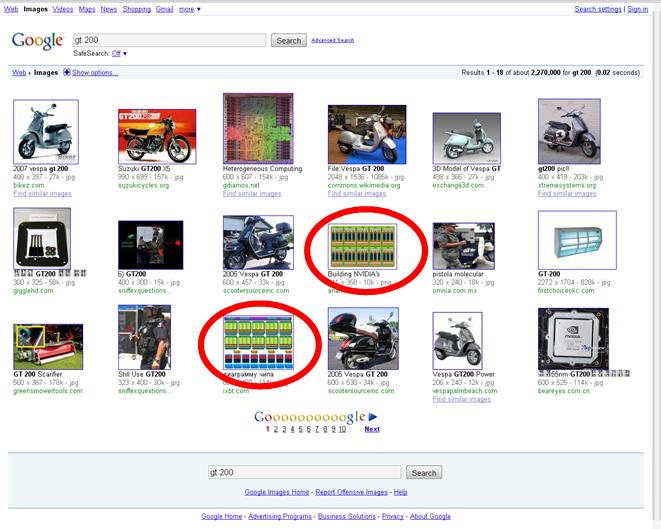The width and height of the screenshot is (661, 529).
Task: Click Find similar images under gdiamos.net
Action: tap(252, 193)
